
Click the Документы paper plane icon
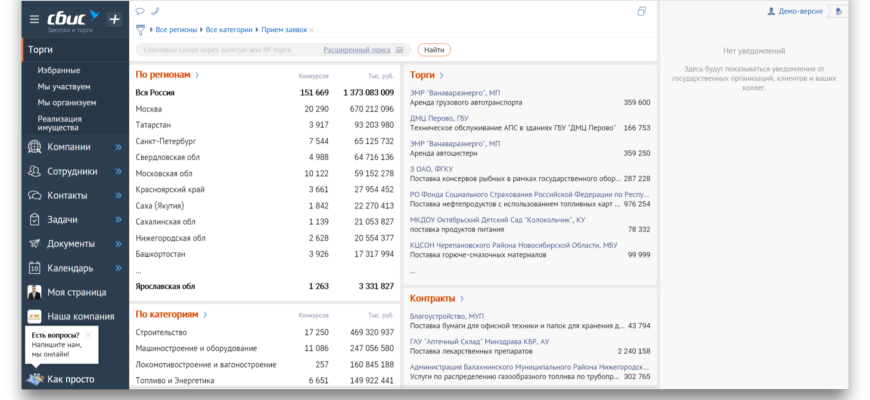pyautogui.click(x=34, y=244)
